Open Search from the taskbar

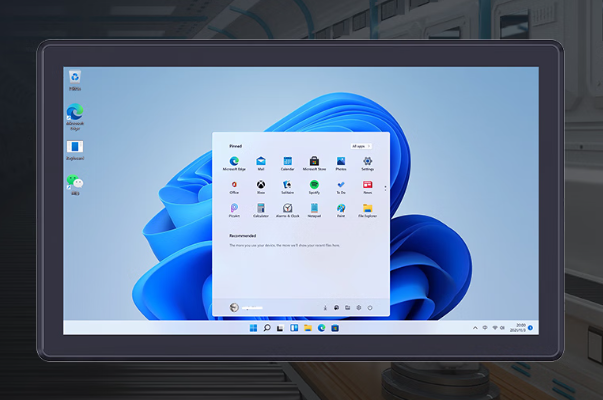[267, 328]
